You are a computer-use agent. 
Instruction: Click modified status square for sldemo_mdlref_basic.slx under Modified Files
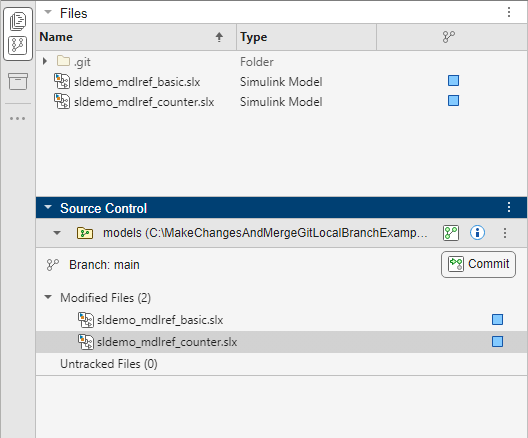click(x=497, y=319)
